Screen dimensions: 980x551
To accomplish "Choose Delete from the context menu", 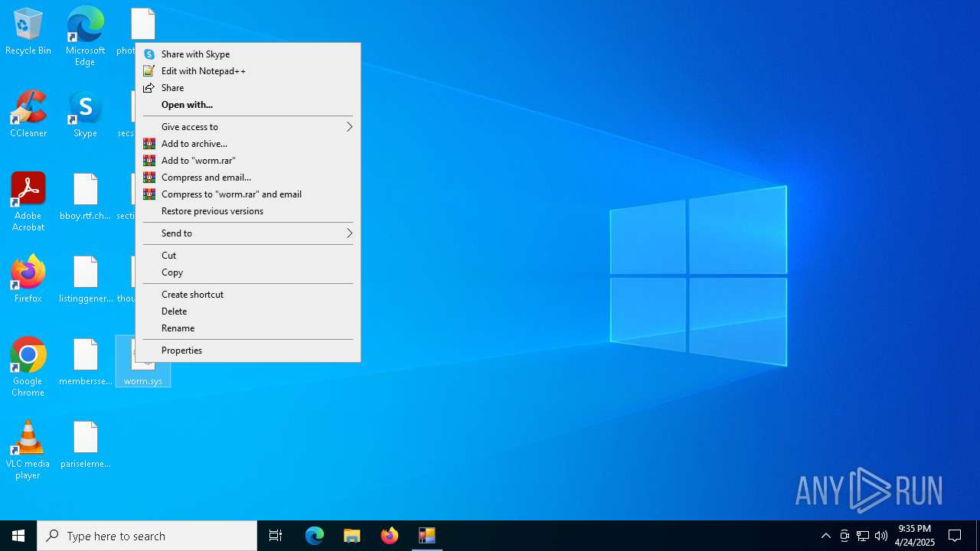I will pos(248,311).
